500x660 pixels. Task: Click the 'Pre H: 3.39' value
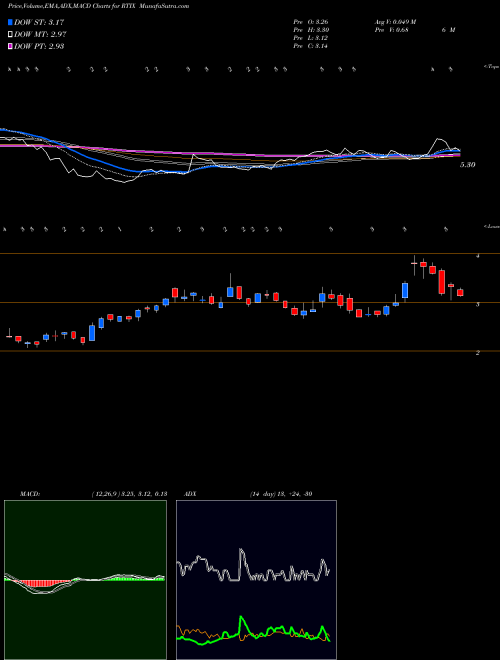(x=311, y=30)
